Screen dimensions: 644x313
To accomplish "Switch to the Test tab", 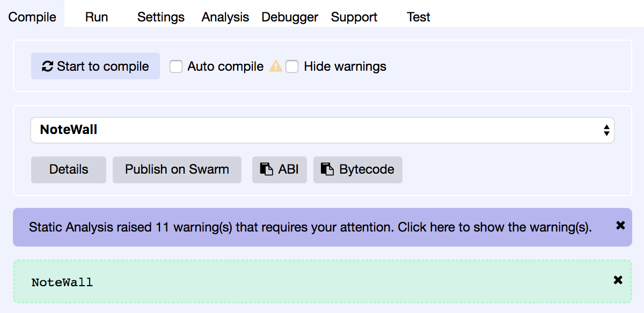I will coord(419,17).
